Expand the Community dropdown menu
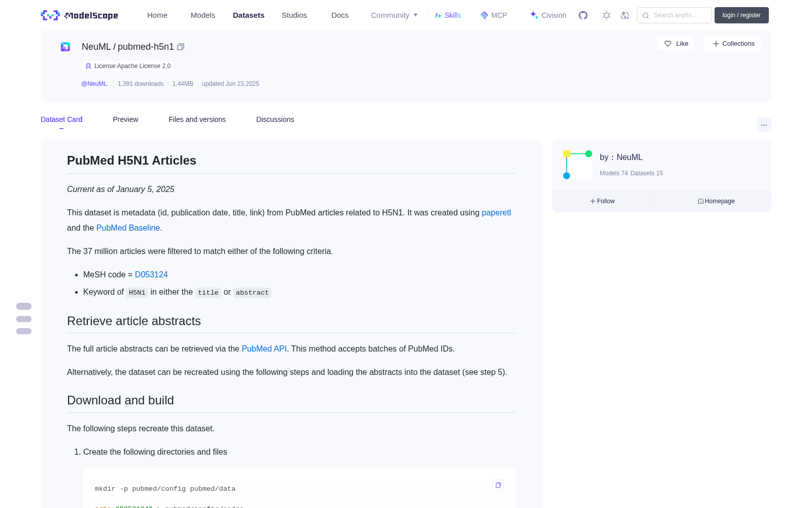The width and height of the screenshot is (812, 508). 394,15
